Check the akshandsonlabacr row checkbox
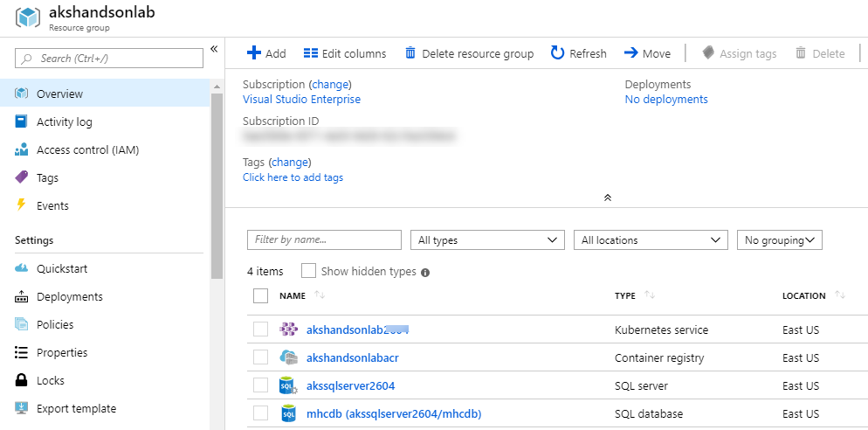This screenshot has width=868, height=430. coord(260,357)
